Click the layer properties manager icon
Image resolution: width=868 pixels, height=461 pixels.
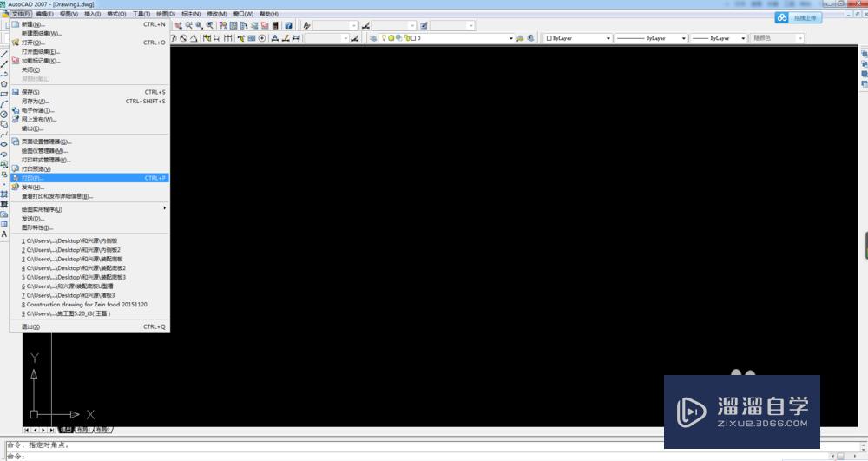[x=373, y=38]
